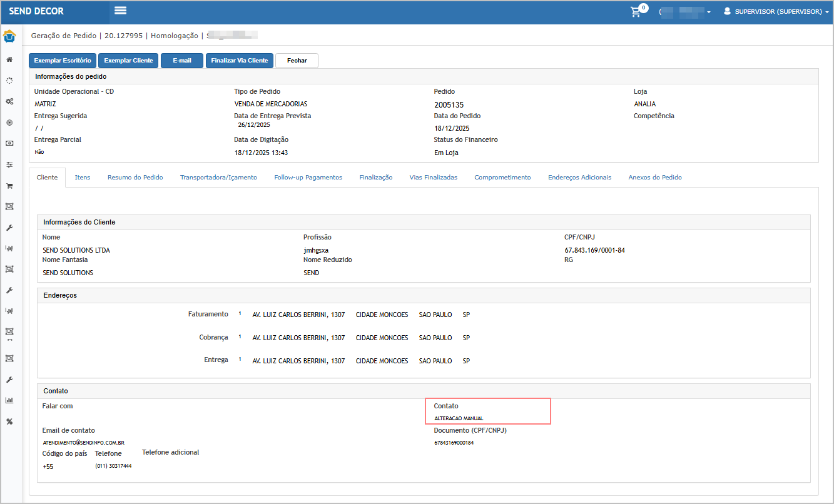834x504 pixels.
Task: Click the home icon in the sidebar
Action: pos(9,60)
